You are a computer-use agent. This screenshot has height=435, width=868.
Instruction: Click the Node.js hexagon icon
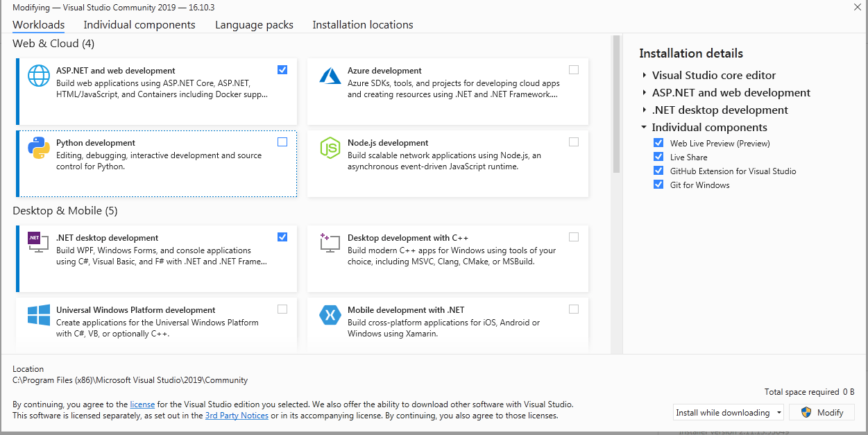(330, 148)
